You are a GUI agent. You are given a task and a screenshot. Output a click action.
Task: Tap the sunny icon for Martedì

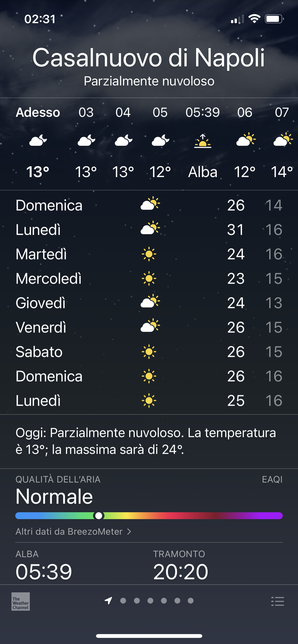pos(149,254)
